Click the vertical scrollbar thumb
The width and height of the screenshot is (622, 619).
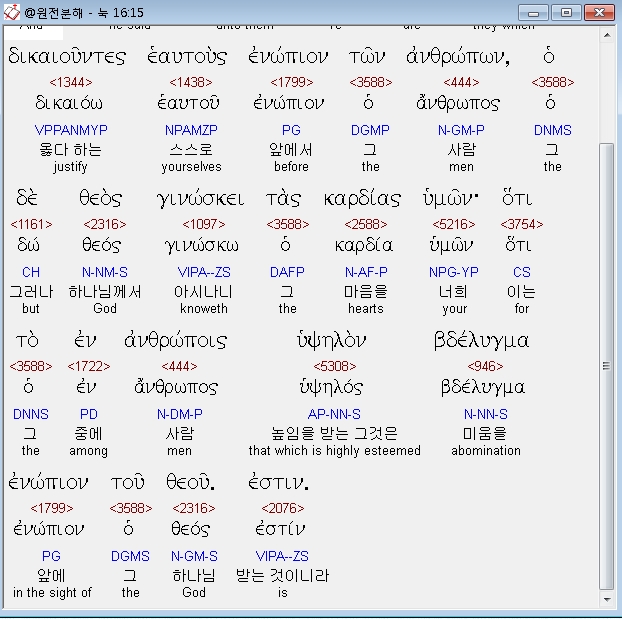coord(607,366)
